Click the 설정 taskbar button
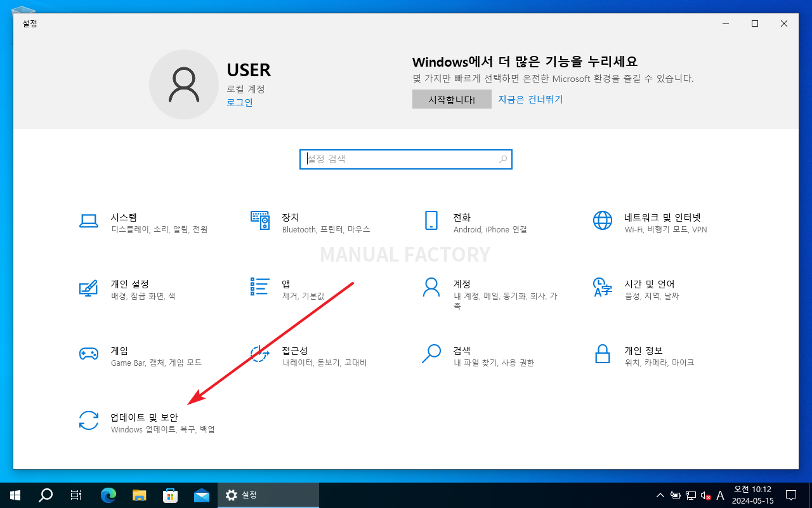 click(268, 495)
